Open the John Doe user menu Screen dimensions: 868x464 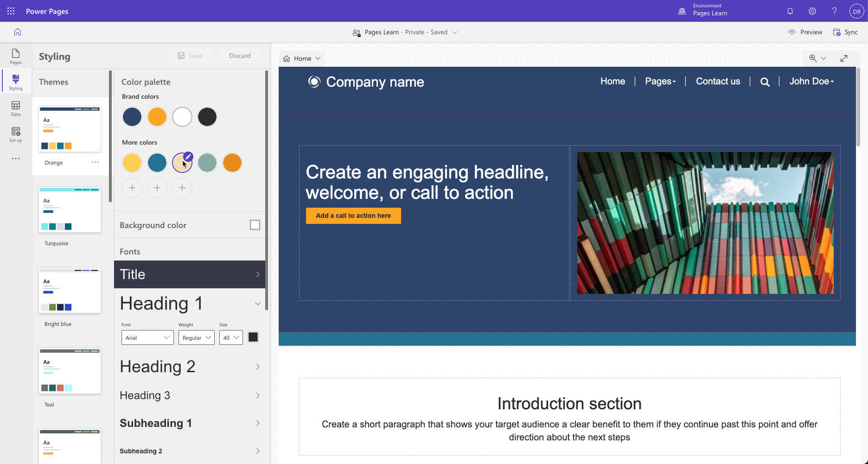tap(812, 81)
